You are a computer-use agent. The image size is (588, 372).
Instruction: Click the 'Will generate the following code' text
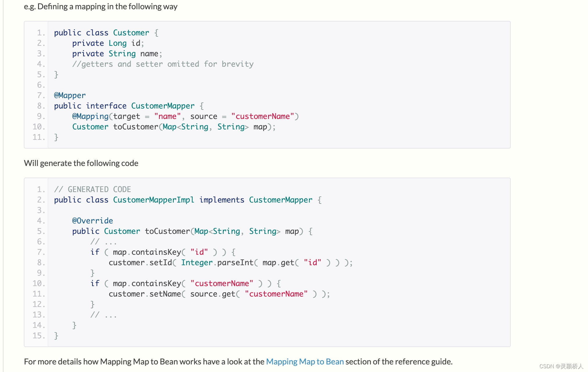tap(81, 163)
